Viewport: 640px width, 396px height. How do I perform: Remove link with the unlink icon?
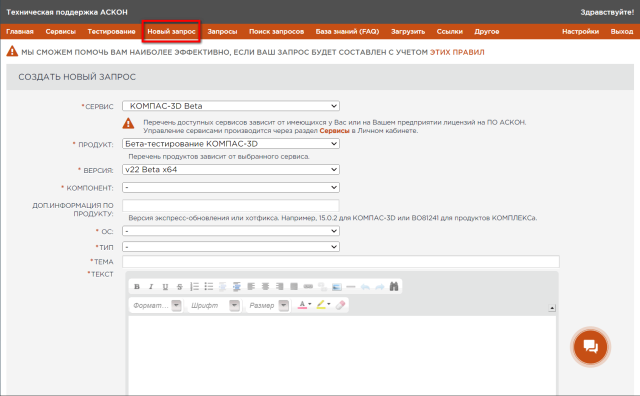[322, 287]
